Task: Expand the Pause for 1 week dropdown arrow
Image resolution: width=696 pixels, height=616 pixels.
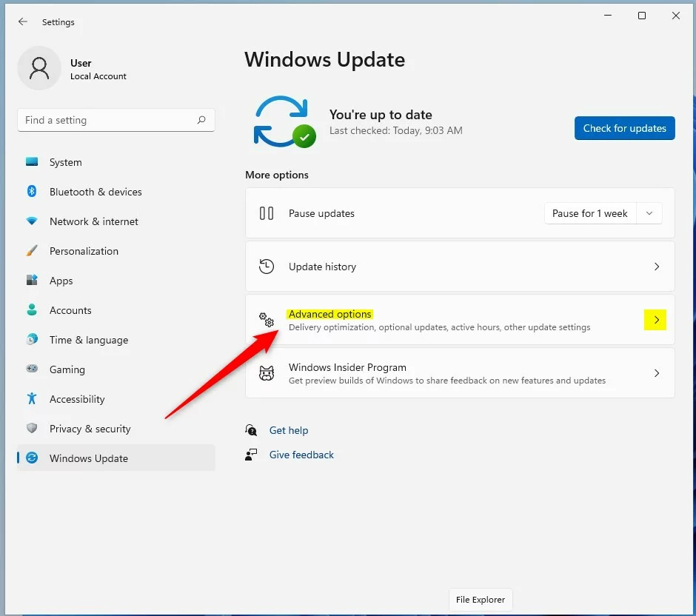Action: [x=649, y=213]
